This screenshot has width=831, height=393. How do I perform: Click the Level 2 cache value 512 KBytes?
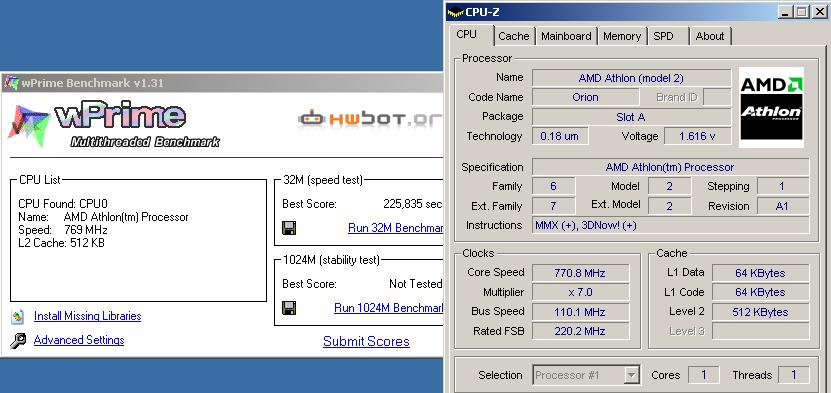click(760, 312)
